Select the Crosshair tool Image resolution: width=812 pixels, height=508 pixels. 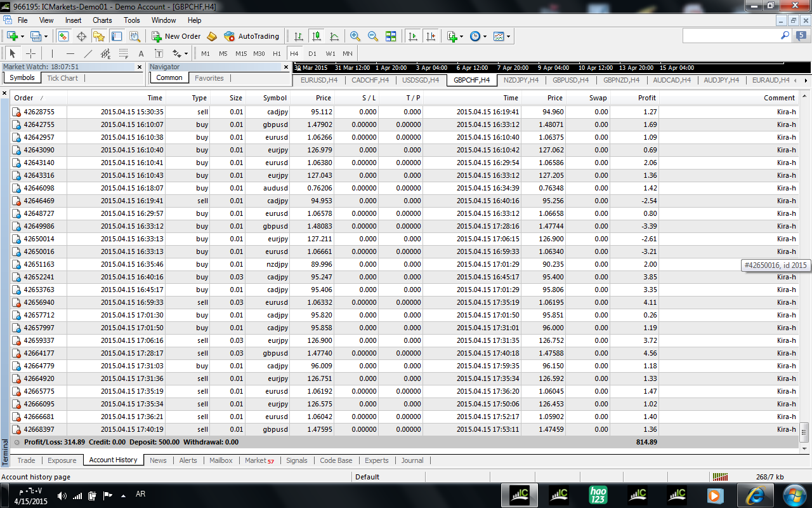pyautogui.click(x=30, y=53)
